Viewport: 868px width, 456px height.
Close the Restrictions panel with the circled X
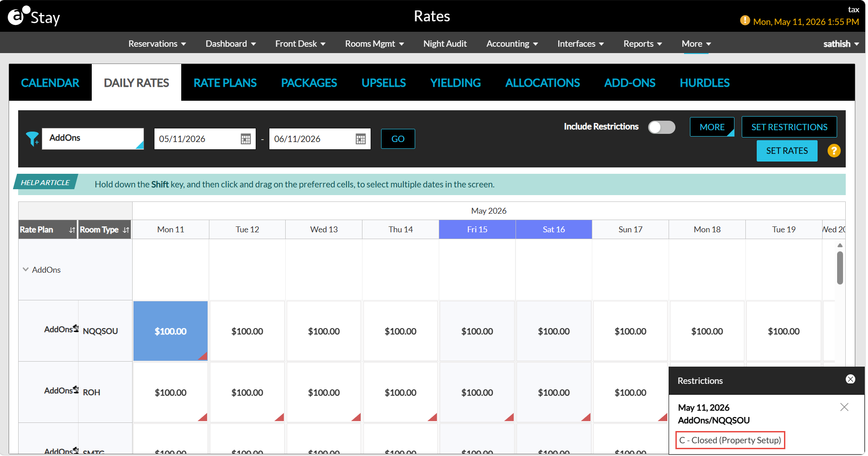click(851, 379)
